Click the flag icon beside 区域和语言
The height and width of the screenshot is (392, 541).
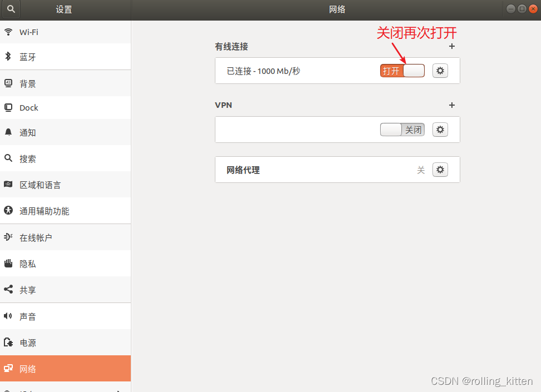pos(8,184)
